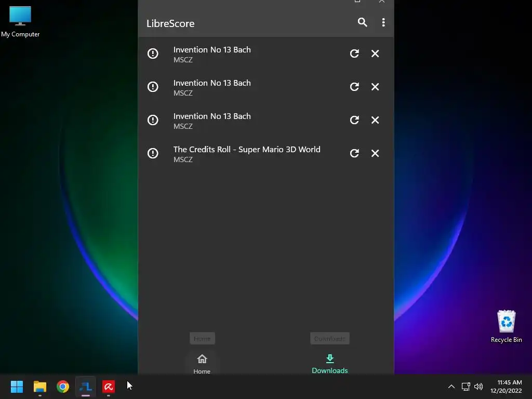Select the Downloads tab
Screen dimensions: 532x399
pos(330,364)
